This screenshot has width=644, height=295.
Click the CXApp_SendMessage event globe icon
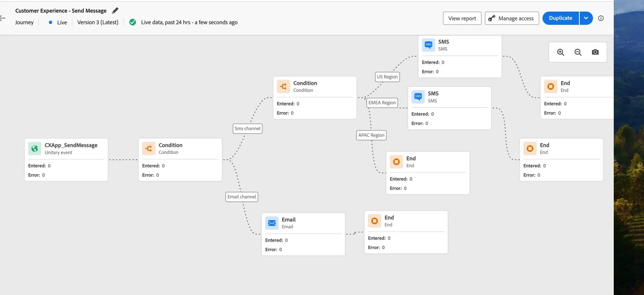pos(35,149)
